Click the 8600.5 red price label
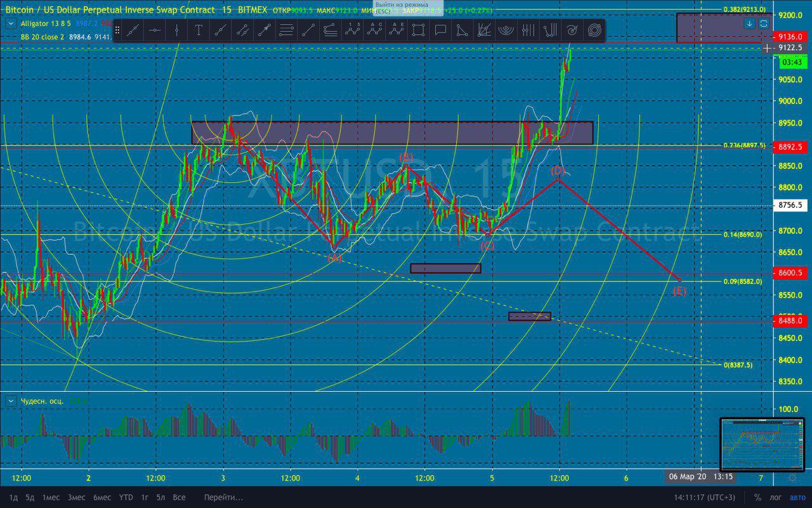This screenshot has width=812, height=508. [790, 273]
